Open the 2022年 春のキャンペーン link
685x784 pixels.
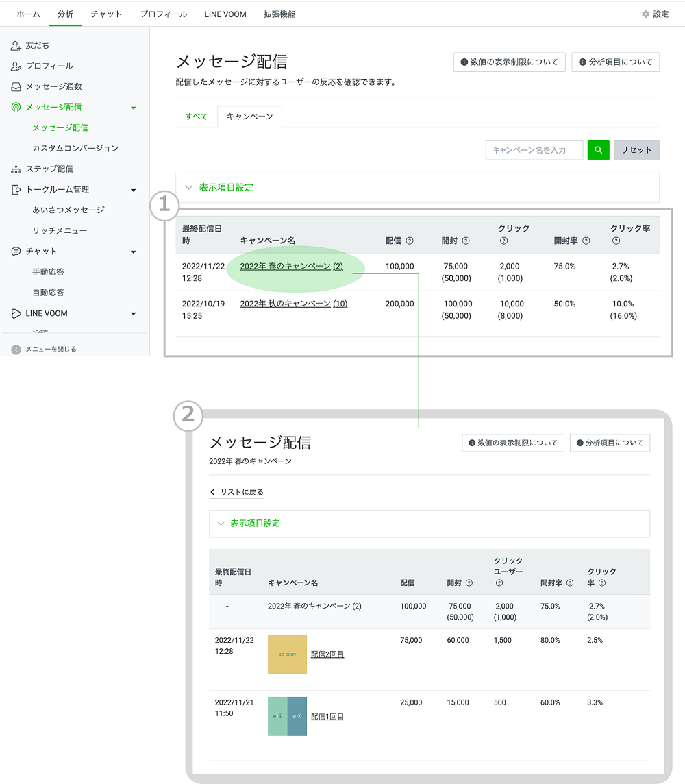pyautogui.click(x=285, y=266)
